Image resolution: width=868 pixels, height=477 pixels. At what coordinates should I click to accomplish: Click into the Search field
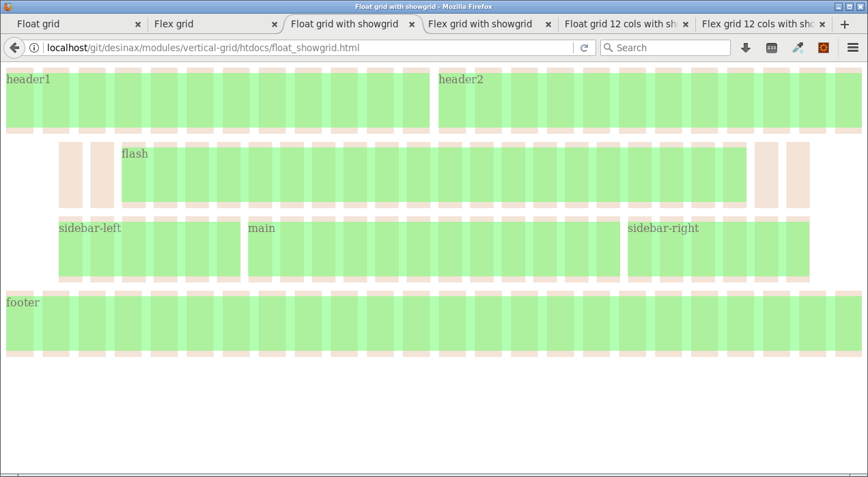point(666,48)
